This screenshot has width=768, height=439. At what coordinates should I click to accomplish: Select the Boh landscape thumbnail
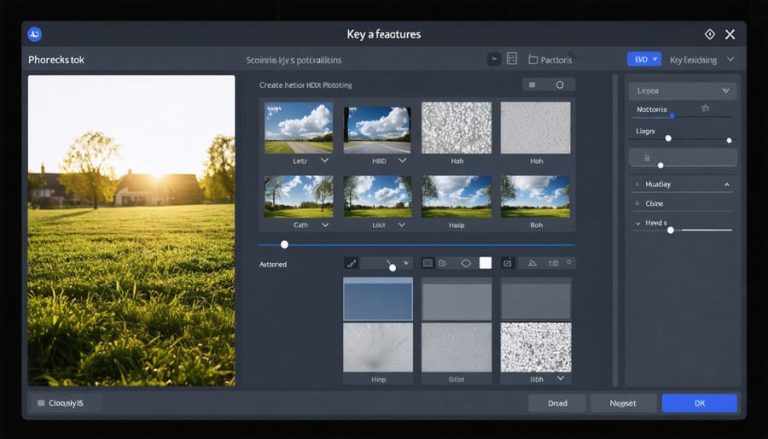[535, 196]
